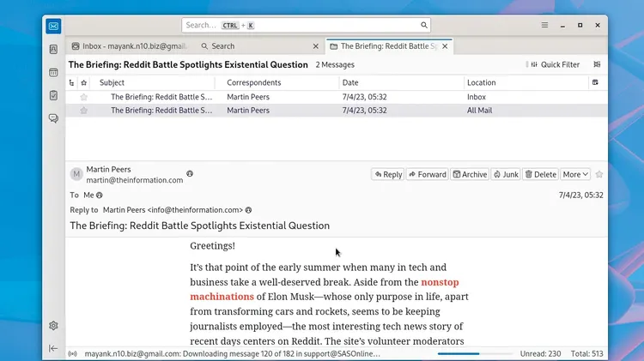Sort by the starred column header
Screen dimensions: 644x361
pyautogui.click(x=84, y=82)
